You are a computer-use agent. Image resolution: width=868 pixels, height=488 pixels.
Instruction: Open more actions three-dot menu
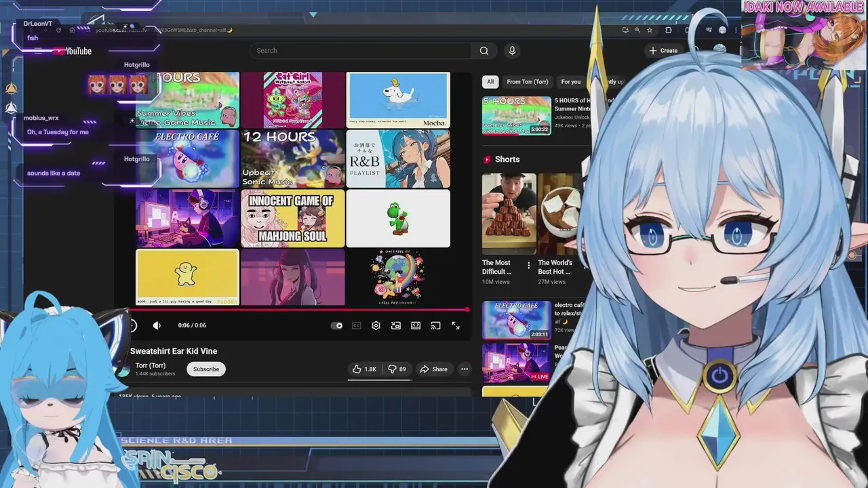point(465,369)
